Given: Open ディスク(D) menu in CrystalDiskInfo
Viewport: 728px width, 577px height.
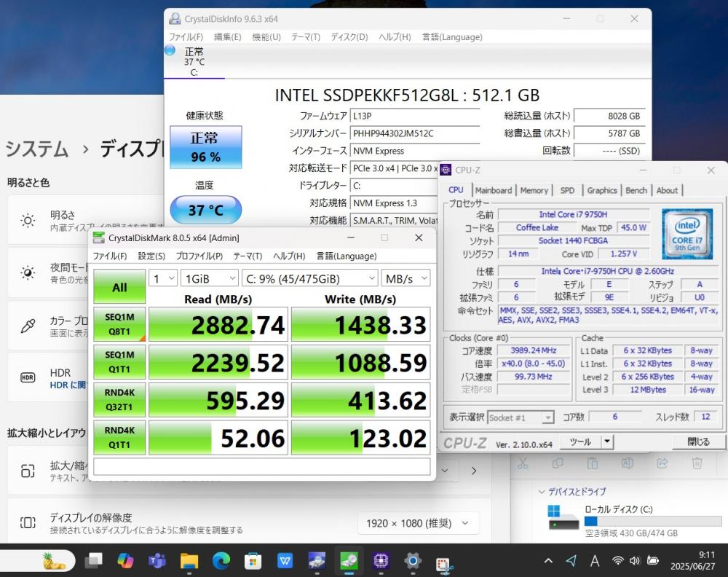Looking at the screenshot, I should 349,37.
